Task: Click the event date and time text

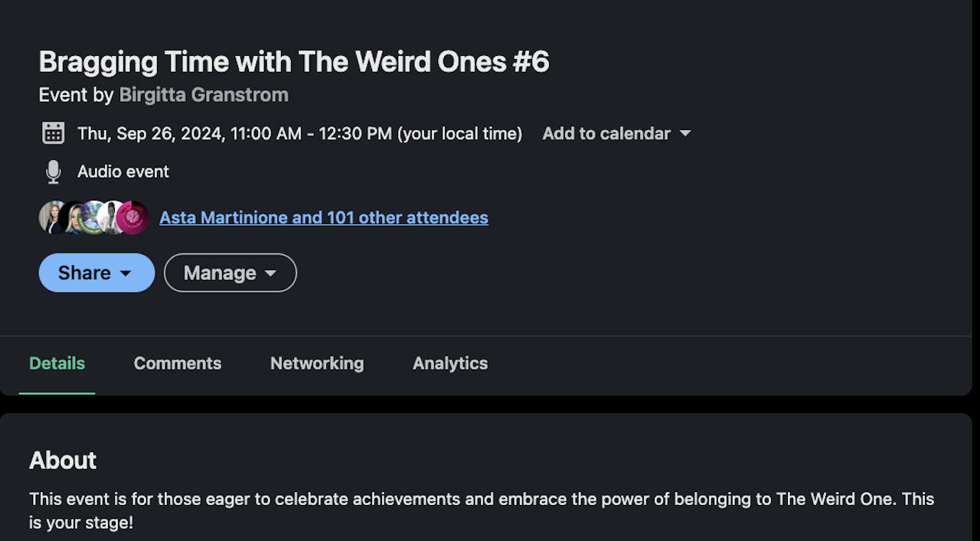Action: (299, 133)
